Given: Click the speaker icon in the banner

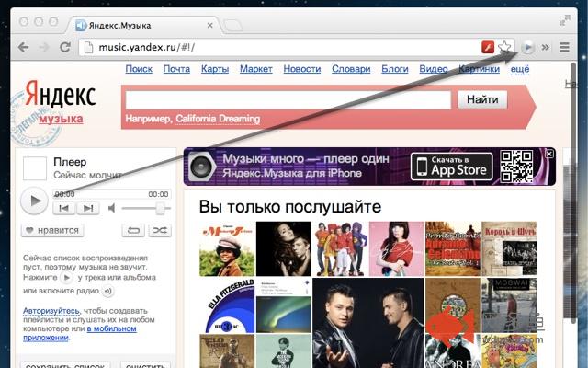Looking at the screenshot, I should pyautogui.click(x=201, y=167).
